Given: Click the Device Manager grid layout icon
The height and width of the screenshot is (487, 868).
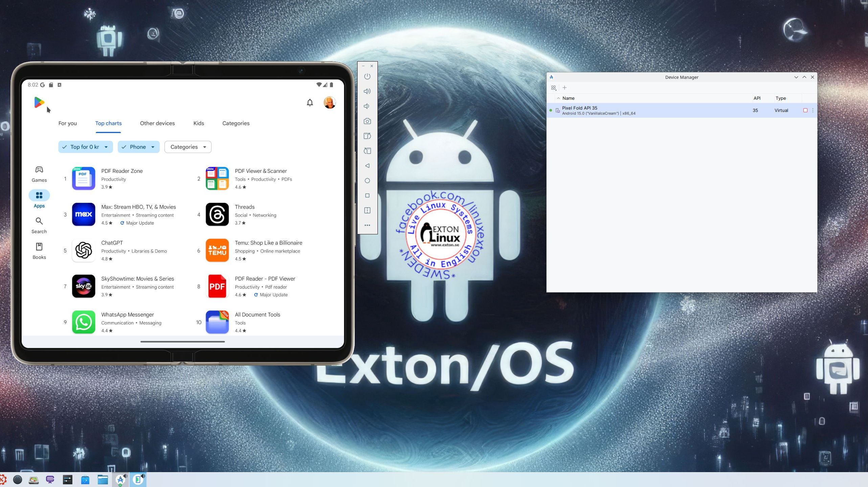Looking at the screenshot, I should point(553,88).
